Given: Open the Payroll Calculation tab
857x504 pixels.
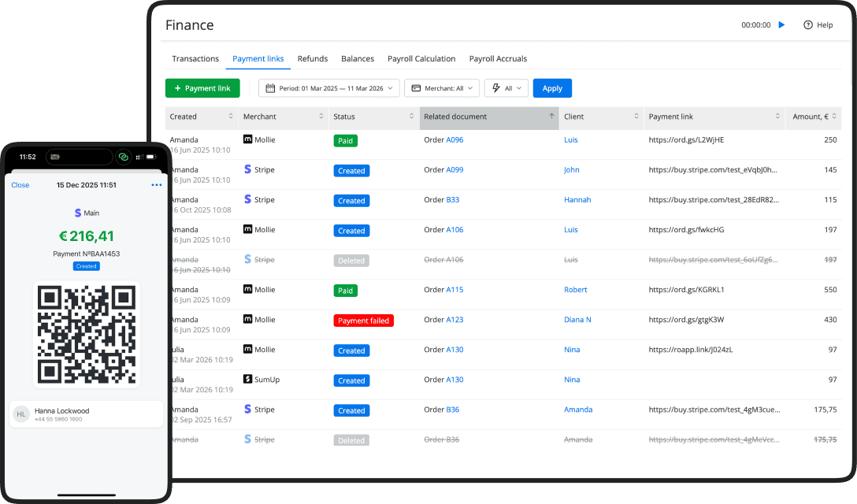Looking at the screenshot, I should click(x=421, y=59).
